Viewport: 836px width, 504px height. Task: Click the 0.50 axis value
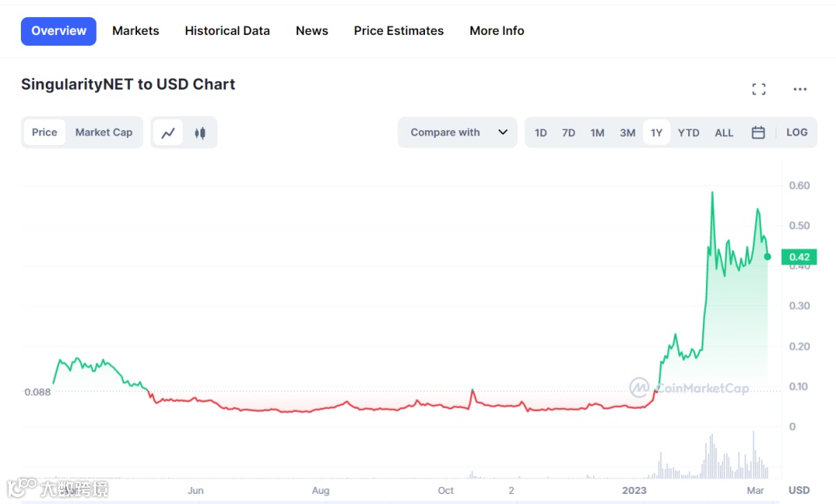point(799,225)
